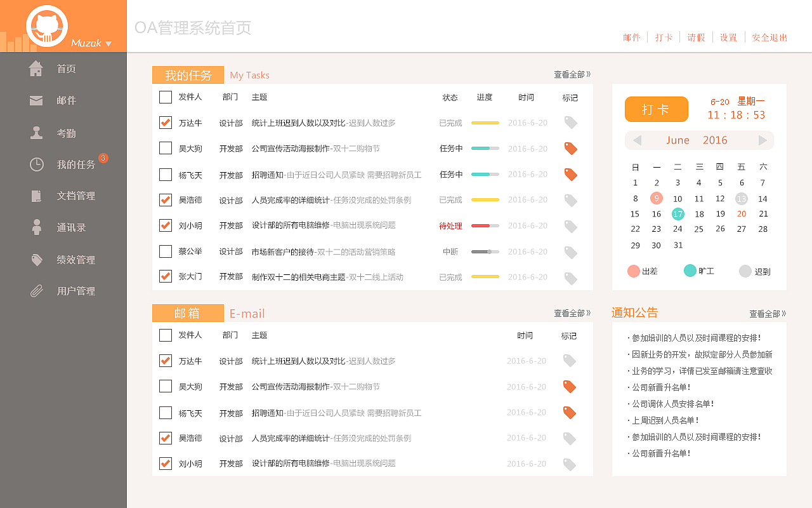Expand 查看全部 for E-mail section

tap(572, 313)
